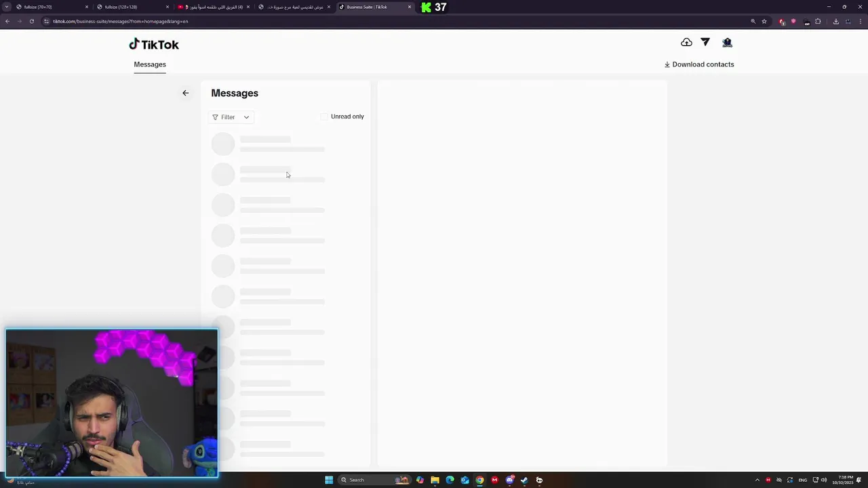Open the cloud upload icon in header
The height and width of the screenshot is (488, 868).
686,42
